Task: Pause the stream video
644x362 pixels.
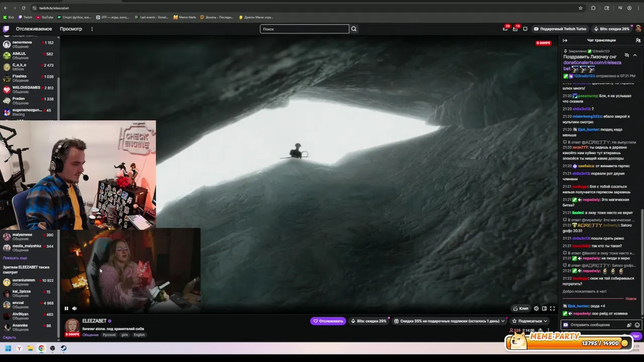Action: click(x=66, y=308)
